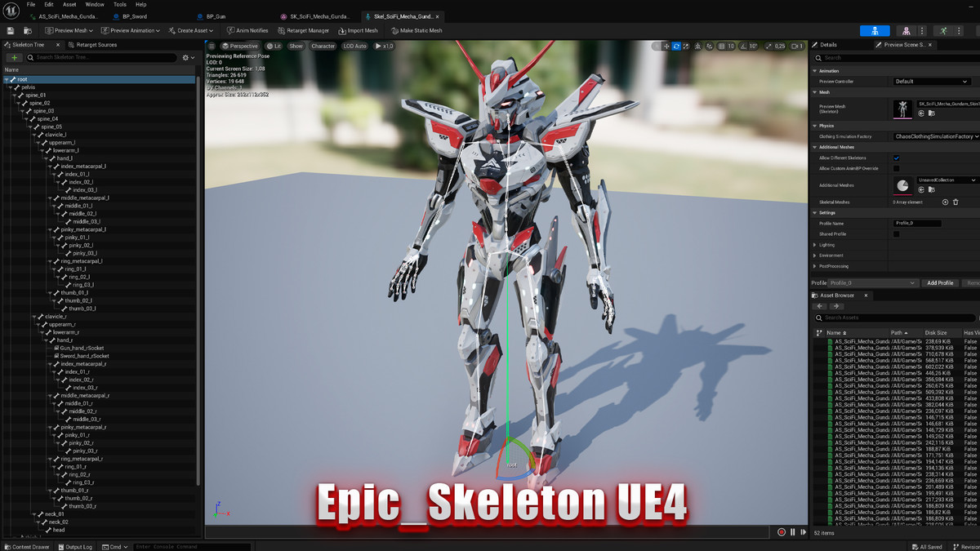Open the Profile_0 profile dropdown
This screenshot has height=551, width=980.
point(874,283)
